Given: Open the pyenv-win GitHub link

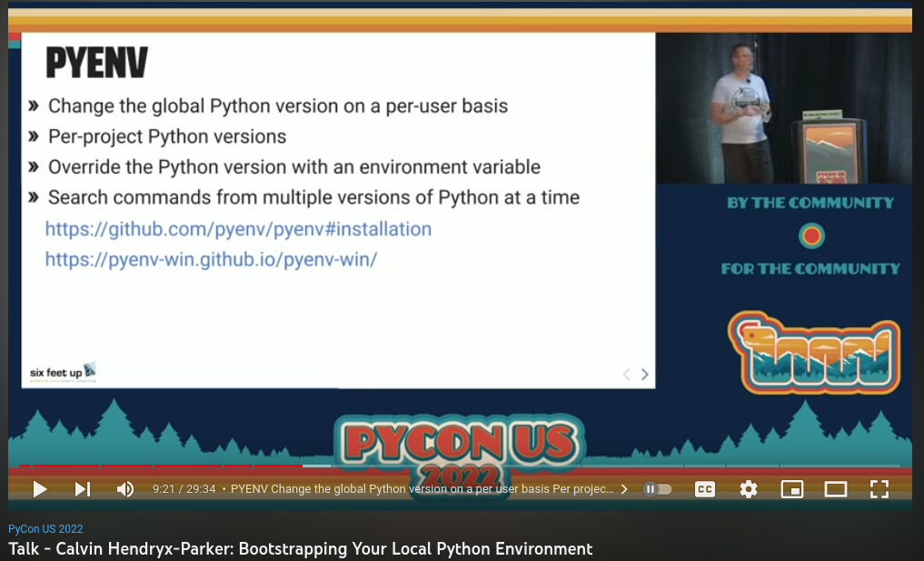Looking at the screenshot, I should (211, 260).
